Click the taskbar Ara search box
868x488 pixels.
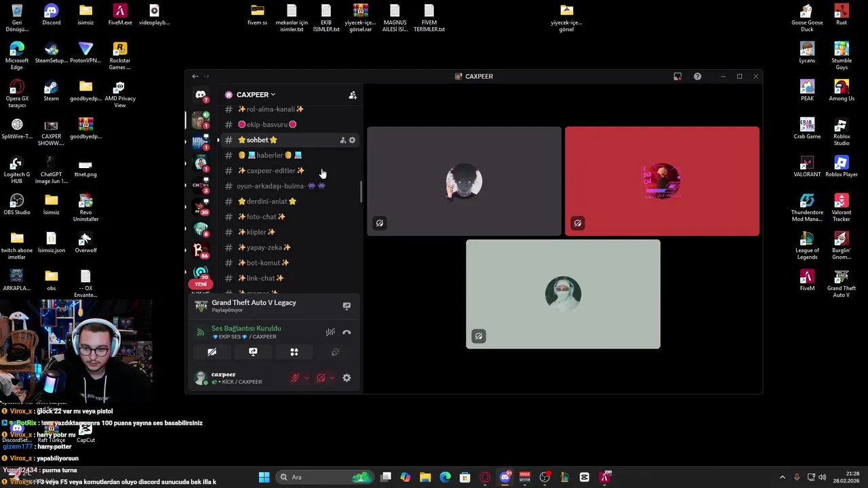click(324, 477)
